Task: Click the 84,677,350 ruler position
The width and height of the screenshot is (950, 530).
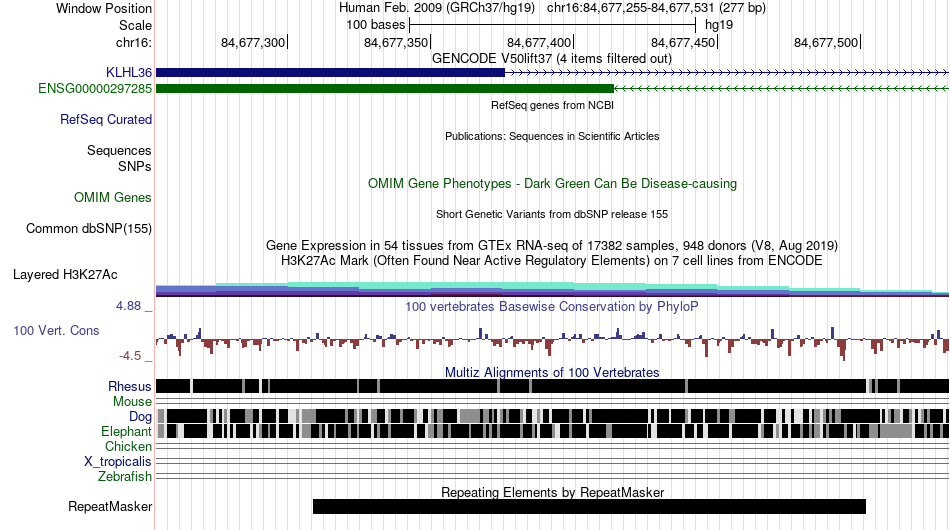Action: [x=396, y=42]
